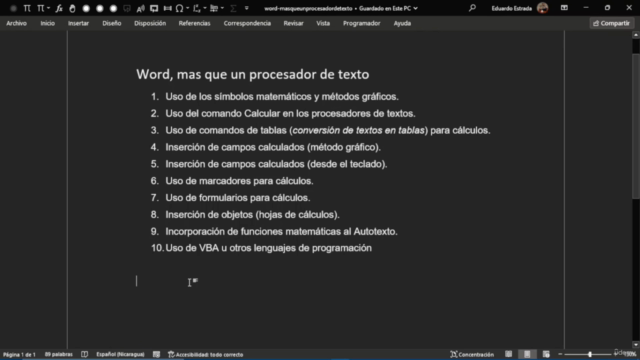Open the Correspondencia tab
The image size is (640, 360).
247,23
